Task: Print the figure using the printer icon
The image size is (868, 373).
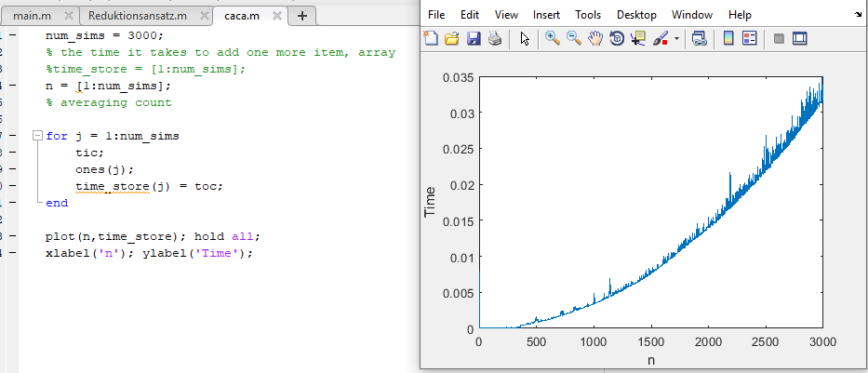Action: (495, 39)
